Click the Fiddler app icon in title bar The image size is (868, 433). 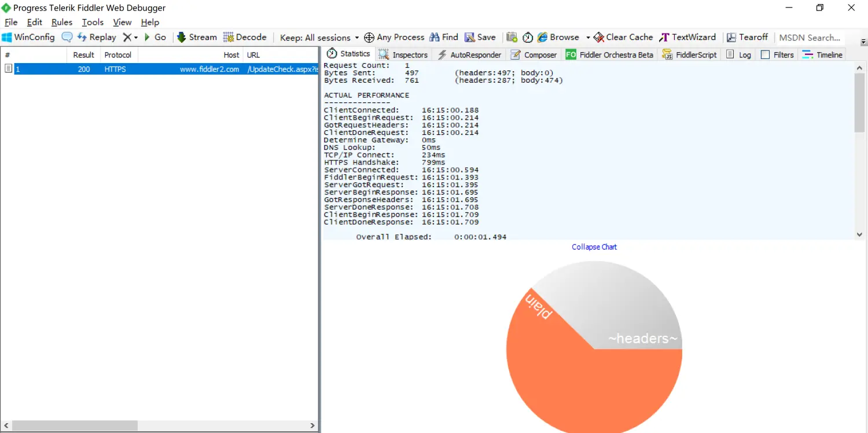pyautogui.click(x=6, y=8)
